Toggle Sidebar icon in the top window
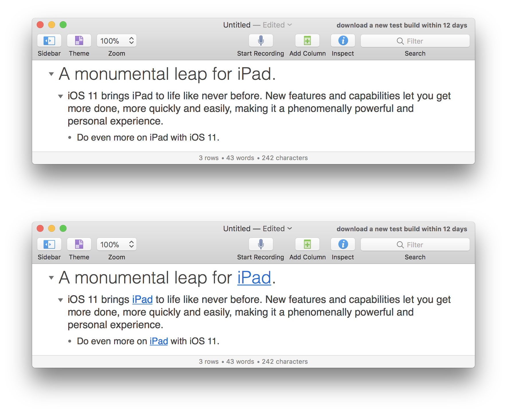507x420 pixels. click(x=49, y=41)
